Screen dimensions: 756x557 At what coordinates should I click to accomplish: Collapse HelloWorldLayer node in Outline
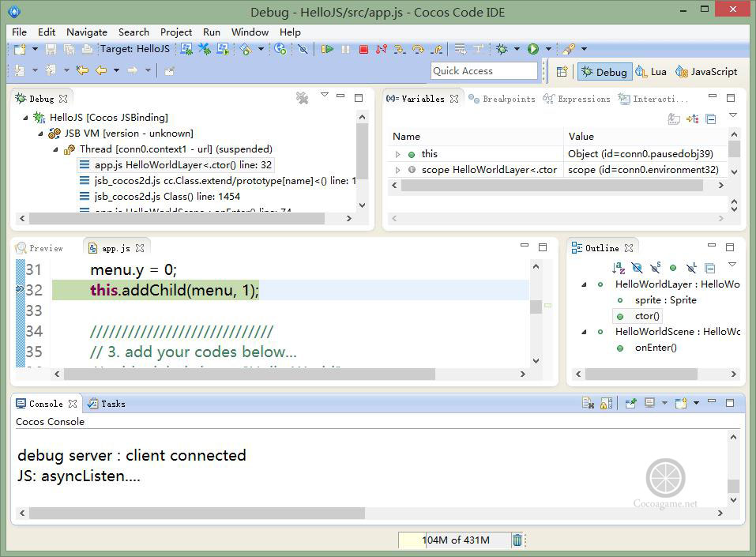point(584,284)
